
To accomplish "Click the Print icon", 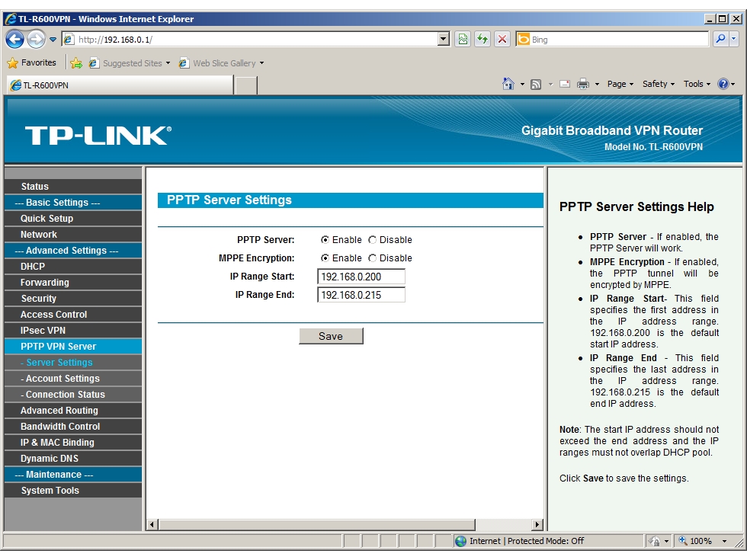I will tap(582, 85).
